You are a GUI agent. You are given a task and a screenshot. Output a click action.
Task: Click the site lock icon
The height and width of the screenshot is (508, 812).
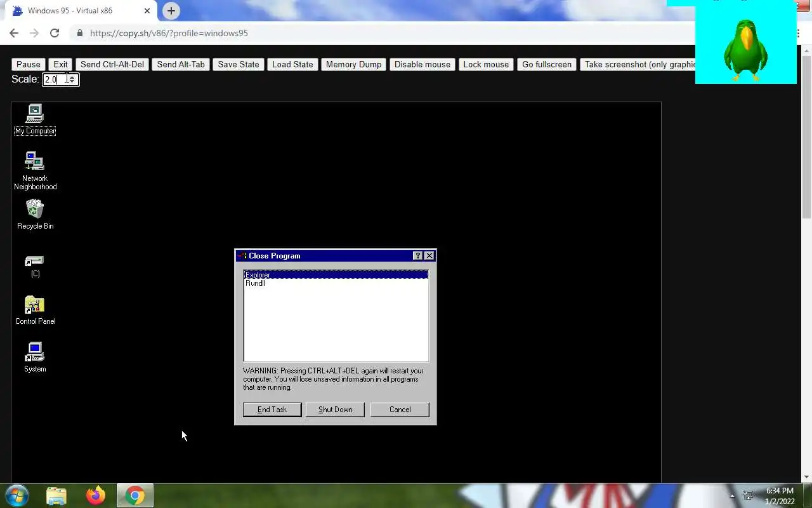click(x=79, y=33)
